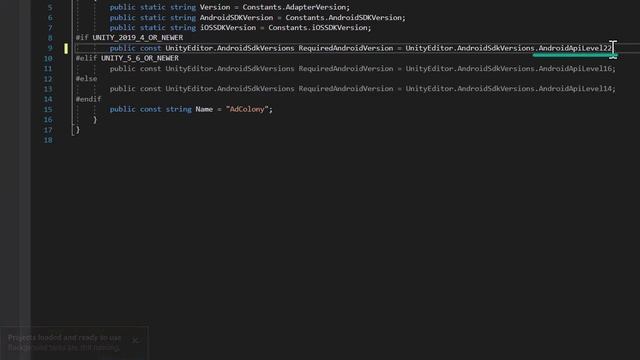
Task: Click the Version field name on line 5
Action: coord(215,7)
